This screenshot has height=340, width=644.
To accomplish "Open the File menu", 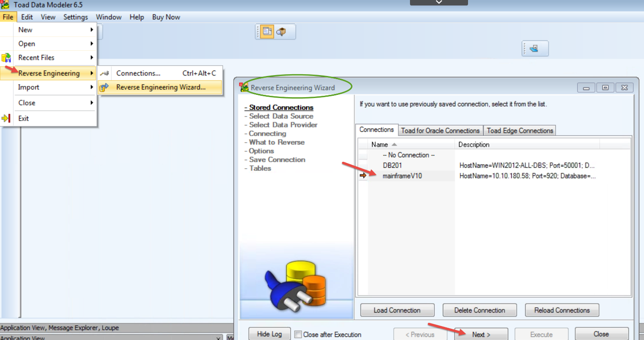I will [8, 17].
